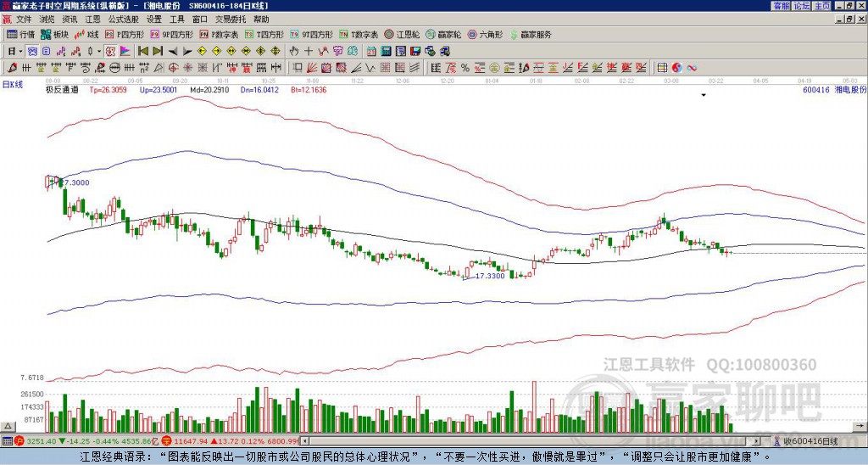Open the 板块 sector view
Image resolution: width=868 pixels, height=465 pixels.
54,34
